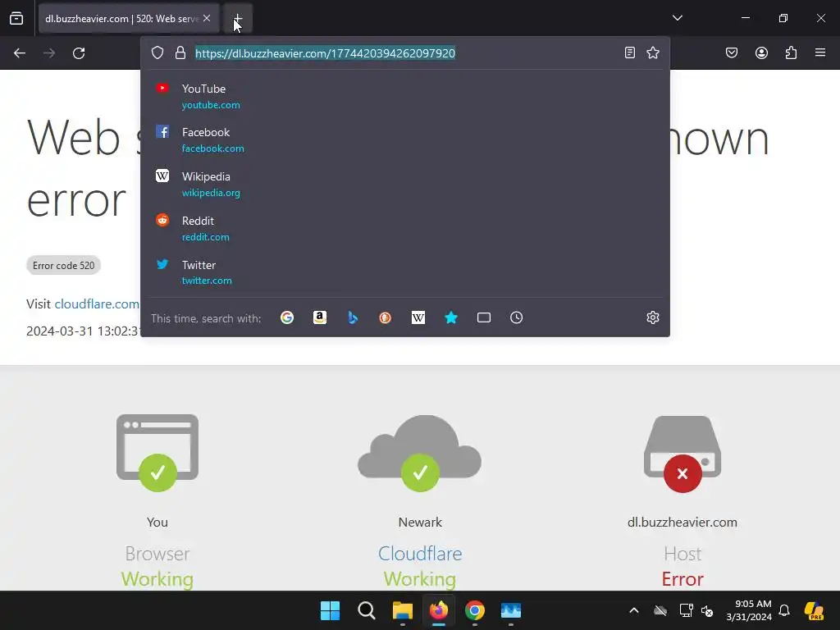Open Firefox View from the tab bar
The height and width of the screenshot is (630, 840).
tap(16, 18)
